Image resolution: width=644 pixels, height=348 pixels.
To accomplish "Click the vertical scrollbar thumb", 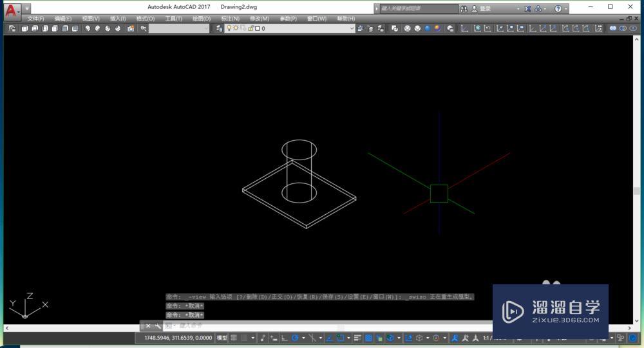I will click(637, 191).
